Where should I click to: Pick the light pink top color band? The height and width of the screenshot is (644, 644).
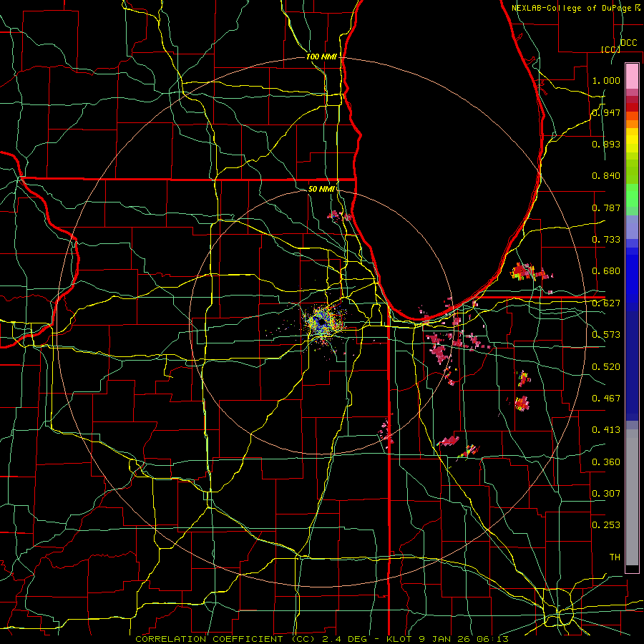point(632,77)
